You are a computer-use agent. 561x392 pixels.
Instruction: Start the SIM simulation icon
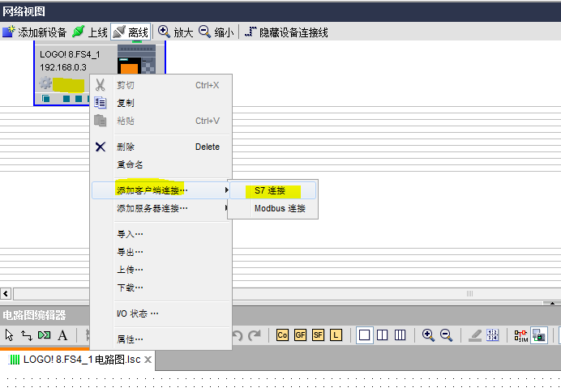click(521, 336)
